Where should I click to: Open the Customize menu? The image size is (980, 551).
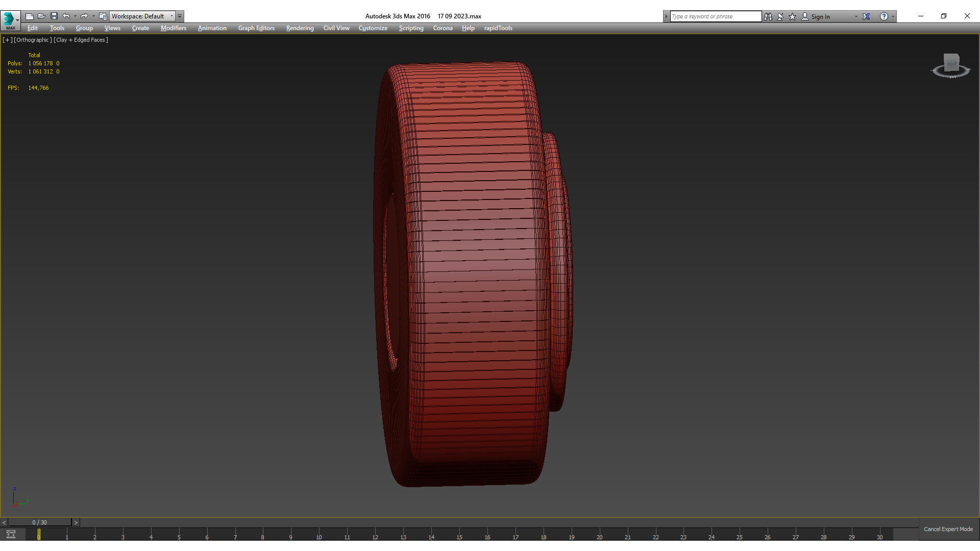coord(373,28)
